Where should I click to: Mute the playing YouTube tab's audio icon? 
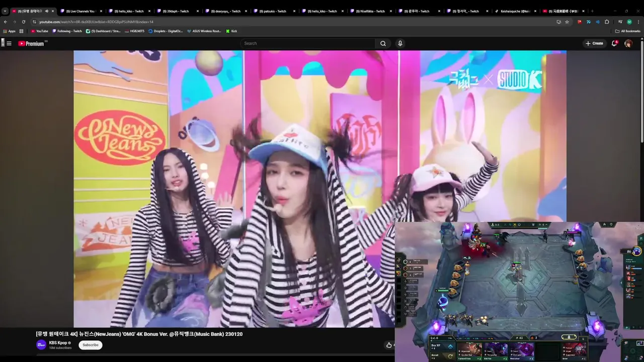point(46,11)
